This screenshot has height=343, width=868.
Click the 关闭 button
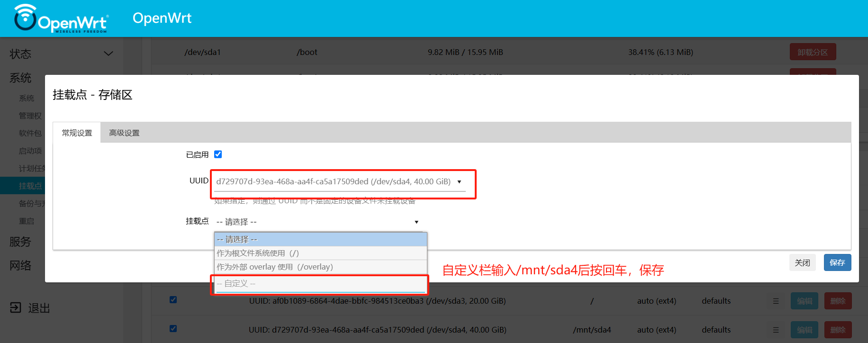802,262
